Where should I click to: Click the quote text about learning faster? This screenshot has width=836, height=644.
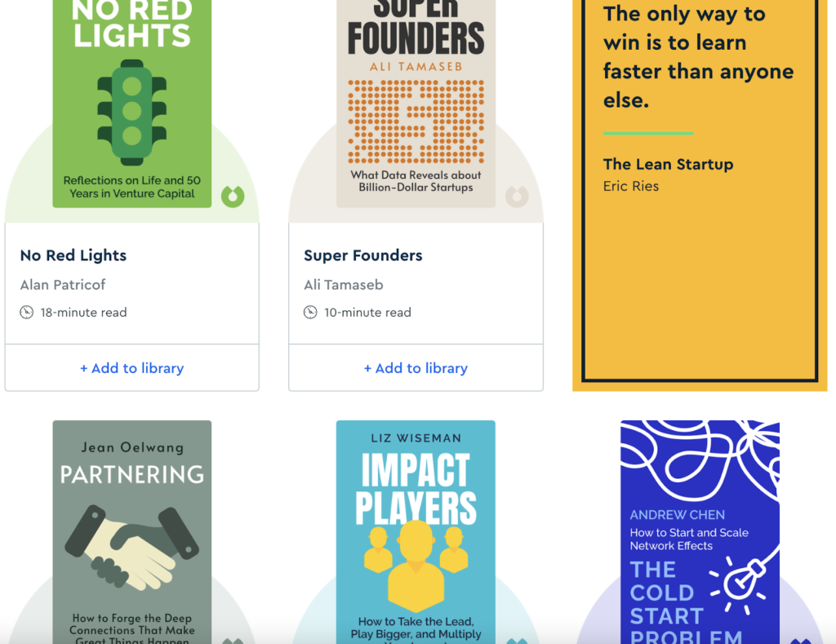[x=698, y=57]
